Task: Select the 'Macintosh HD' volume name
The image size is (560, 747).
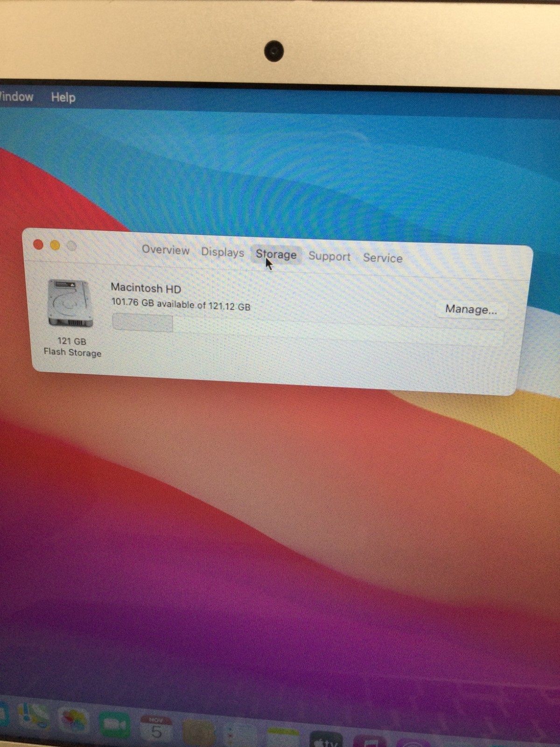Action: pos(146,288)
